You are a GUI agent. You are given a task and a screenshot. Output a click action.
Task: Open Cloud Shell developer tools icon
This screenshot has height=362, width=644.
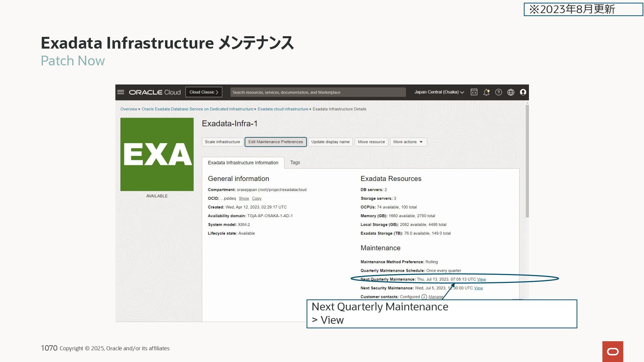pos(474,92)
